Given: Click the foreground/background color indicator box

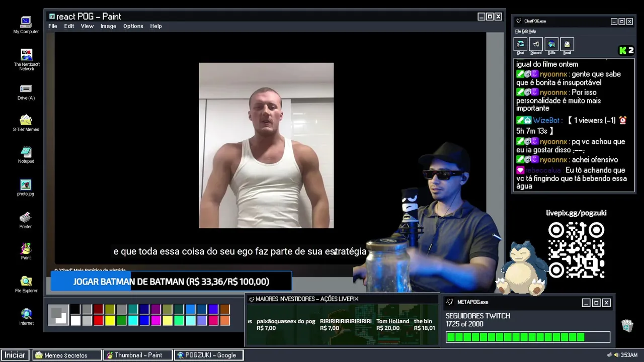Looking at the screenshot, I should pyautogui.click(x=58, y=315).
